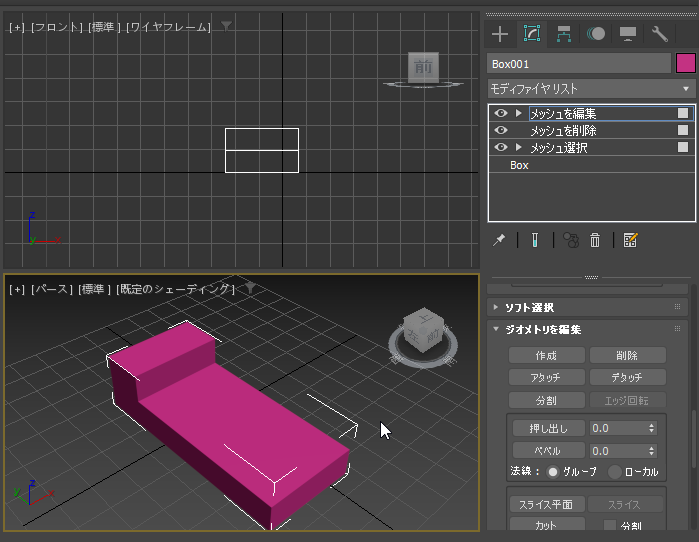Toggle visibility eye for メッシュを編集 modifier
The height and width of the screenshot is (542, 699).
click(501, 113)
